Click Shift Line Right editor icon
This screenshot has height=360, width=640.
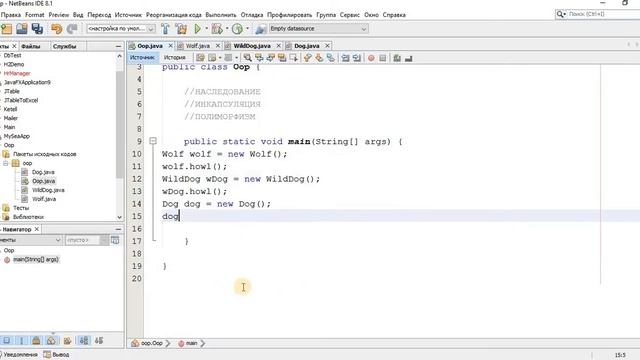click(x=357, y=58)
